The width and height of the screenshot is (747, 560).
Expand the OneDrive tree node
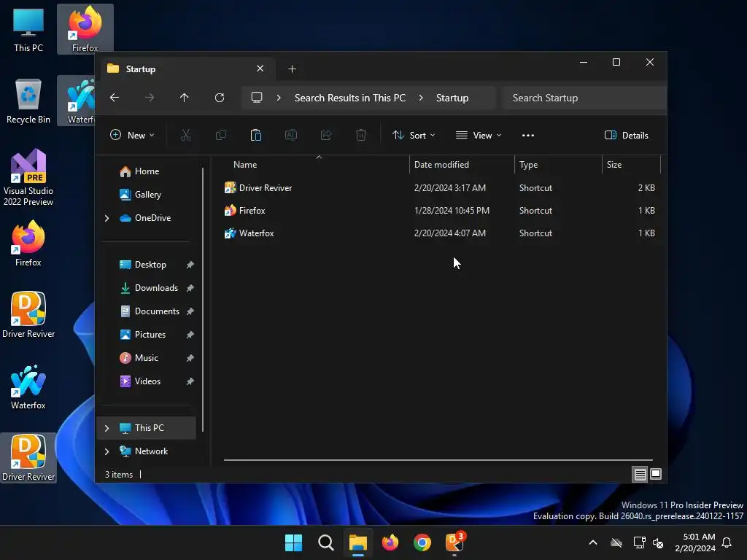click(107, 218)
